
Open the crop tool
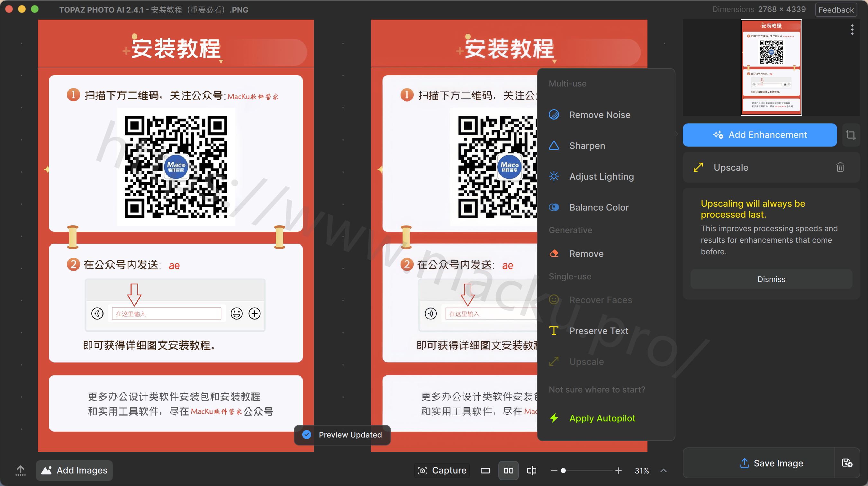[x=851, y=135]
